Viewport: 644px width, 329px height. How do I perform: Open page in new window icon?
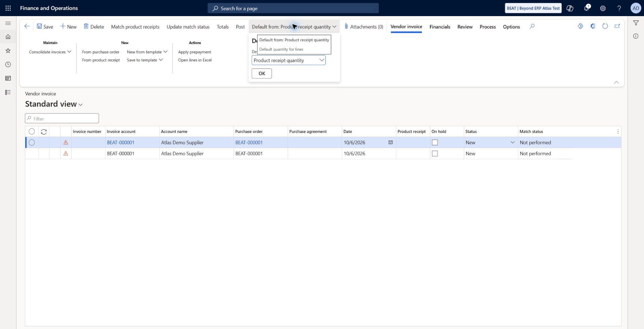[617, 26]
